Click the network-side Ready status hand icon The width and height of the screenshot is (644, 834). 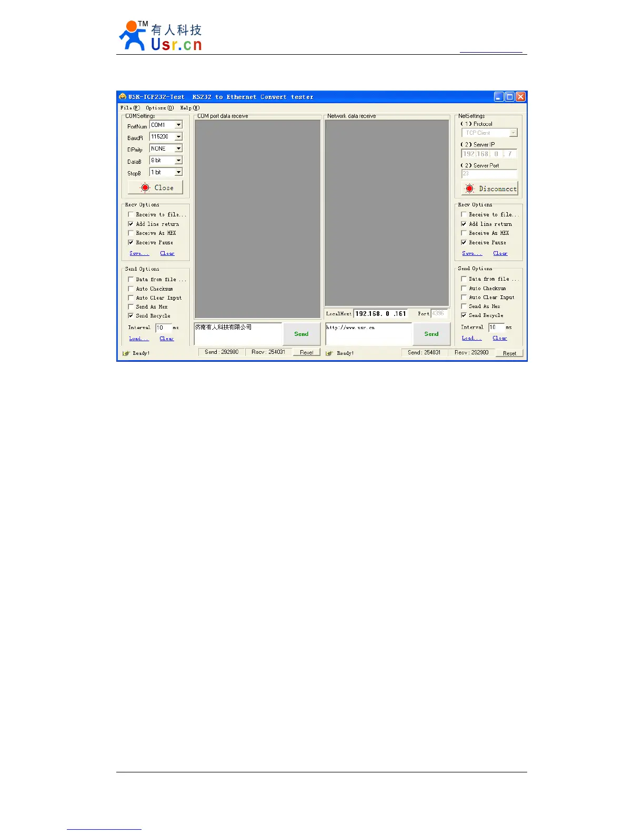[329, 353]
